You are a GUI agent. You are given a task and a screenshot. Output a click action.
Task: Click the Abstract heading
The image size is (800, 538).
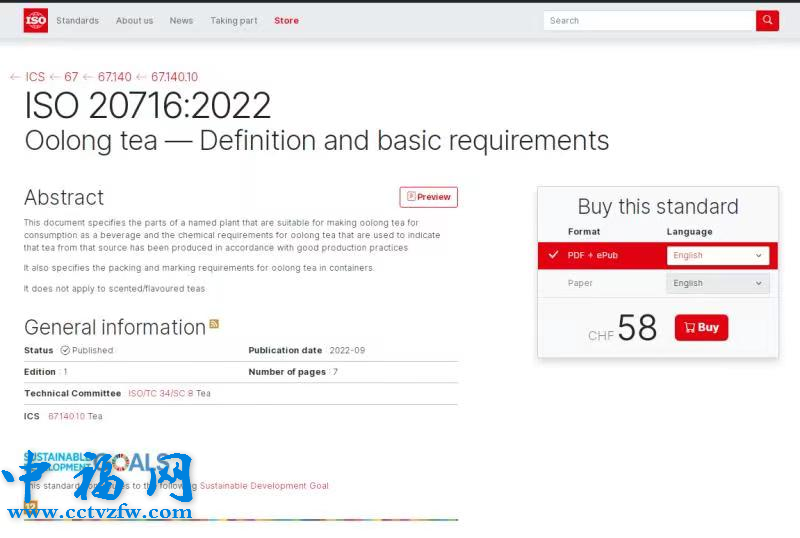click(64, 197)
